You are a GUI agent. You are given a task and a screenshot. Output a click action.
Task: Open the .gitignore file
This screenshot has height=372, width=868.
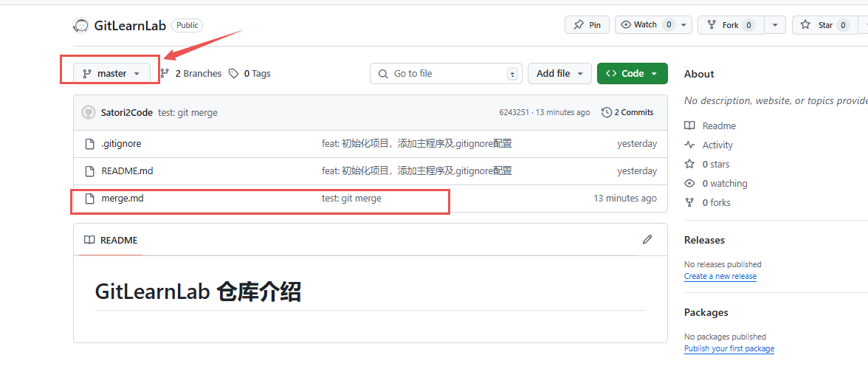[121, 144]
